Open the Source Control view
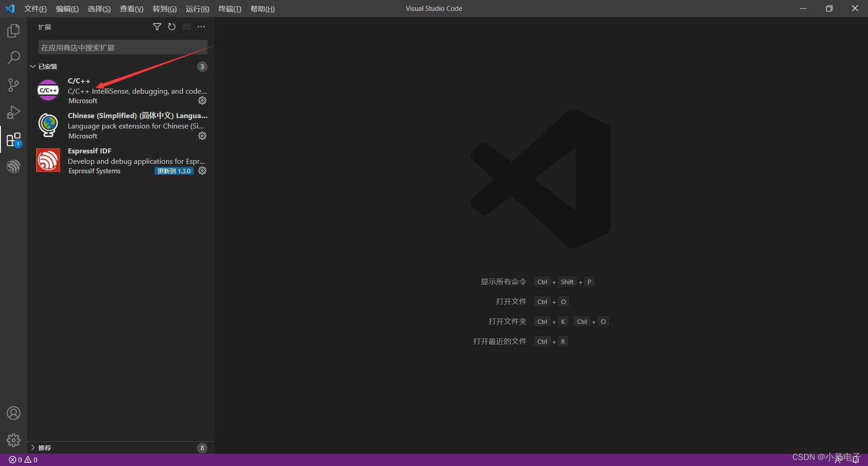 click(14, 85)
